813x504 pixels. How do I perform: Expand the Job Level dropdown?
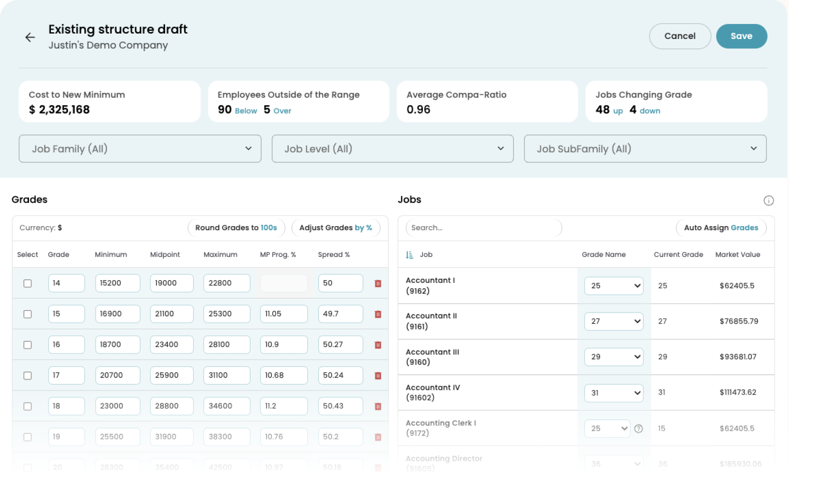click(392, 149)
